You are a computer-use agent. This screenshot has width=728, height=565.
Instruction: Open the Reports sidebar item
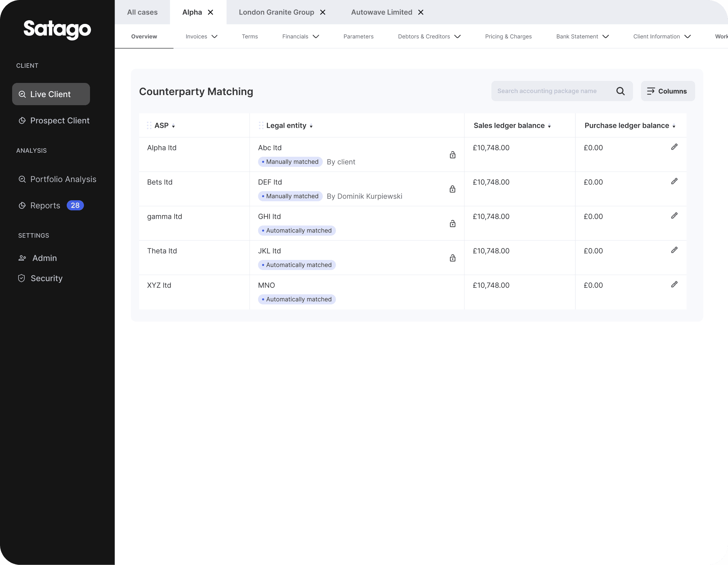(x=45, y=206)
